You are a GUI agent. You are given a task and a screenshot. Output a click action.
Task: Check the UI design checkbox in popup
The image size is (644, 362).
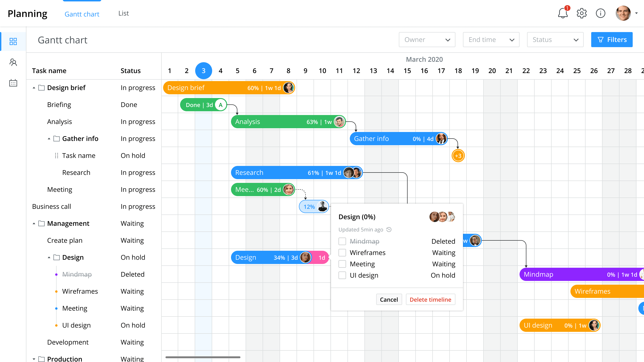coord(342,275)
